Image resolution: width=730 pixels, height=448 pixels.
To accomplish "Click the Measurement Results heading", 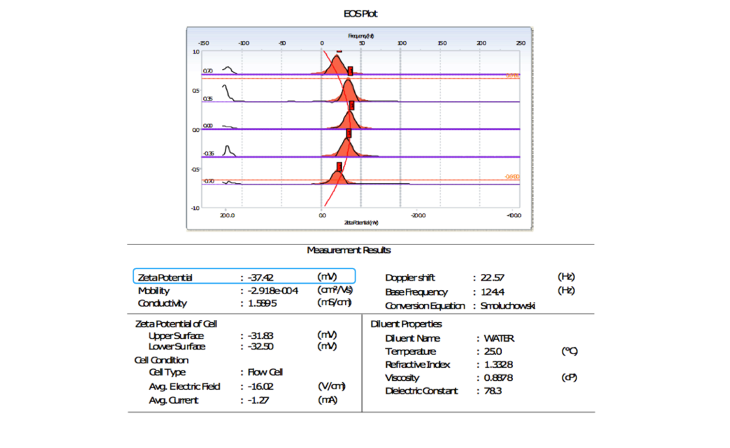I will (349, 250).
